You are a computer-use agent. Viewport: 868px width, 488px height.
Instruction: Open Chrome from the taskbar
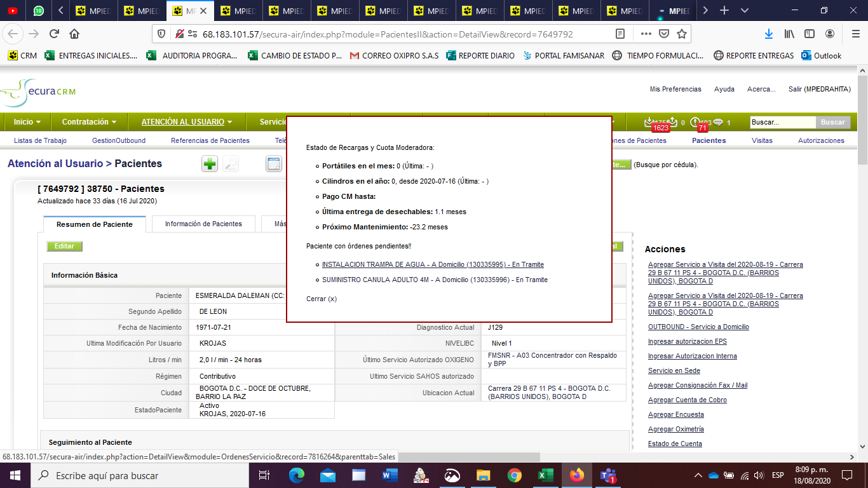click(514, 475)
